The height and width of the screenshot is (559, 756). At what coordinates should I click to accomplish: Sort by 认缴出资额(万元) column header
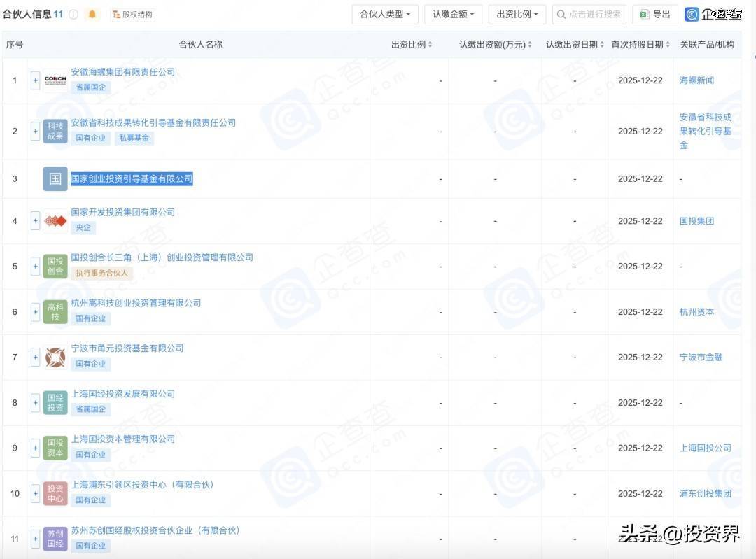tap(495, 45)
